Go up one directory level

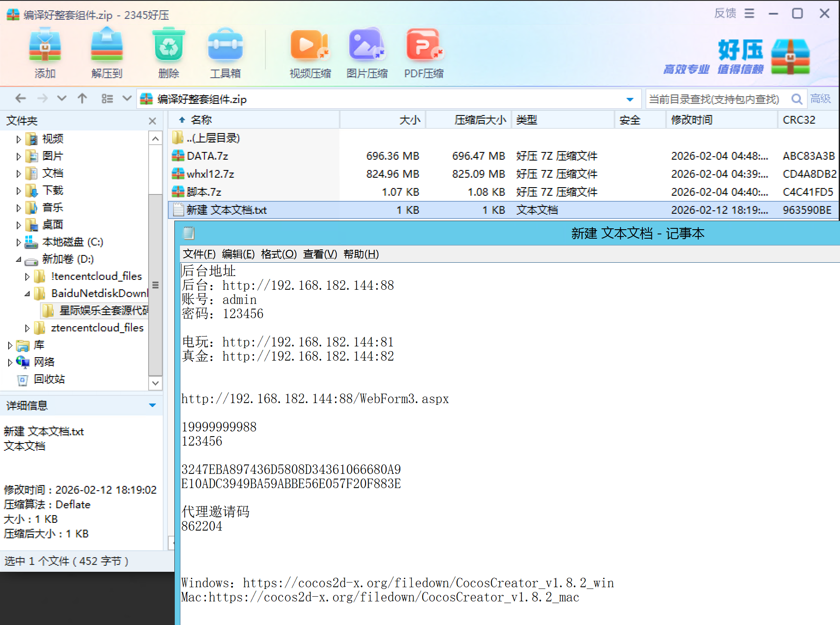[x=82, y=99]
